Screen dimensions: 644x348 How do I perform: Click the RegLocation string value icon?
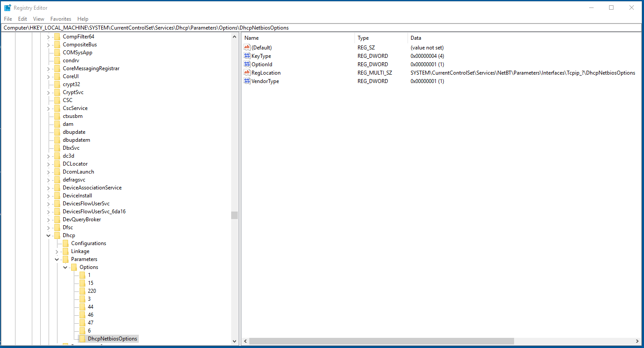pos(247,73)
